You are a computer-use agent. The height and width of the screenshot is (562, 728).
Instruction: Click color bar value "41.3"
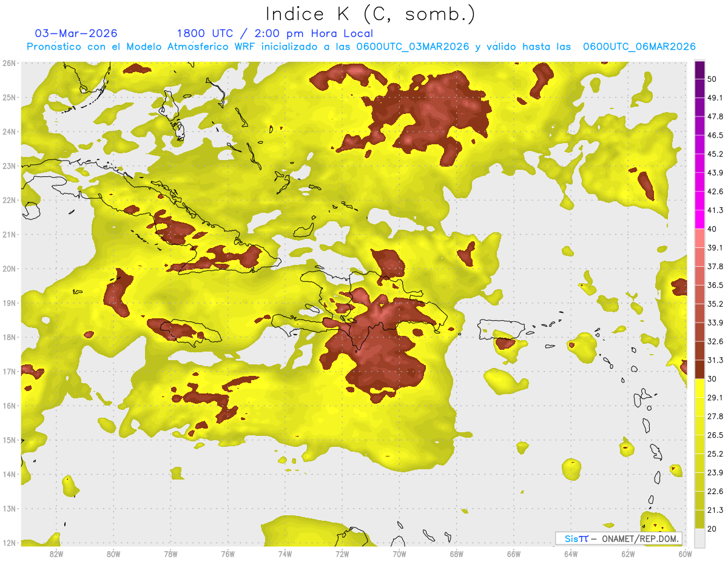click(x=715, y=210)
